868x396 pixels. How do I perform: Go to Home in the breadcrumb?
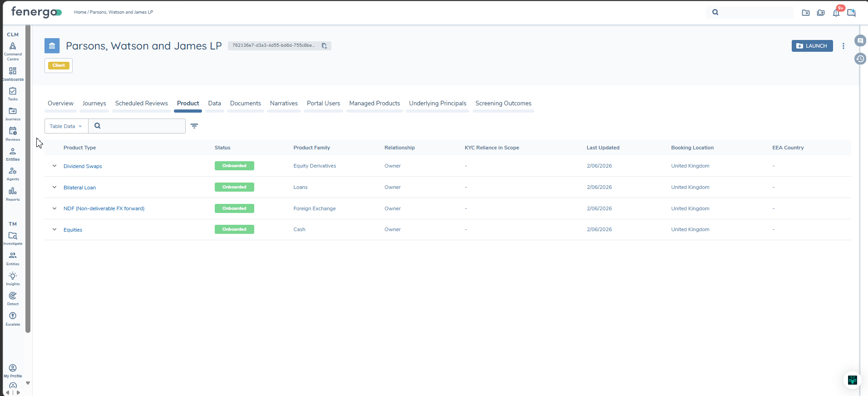click(x=80, y=12)
